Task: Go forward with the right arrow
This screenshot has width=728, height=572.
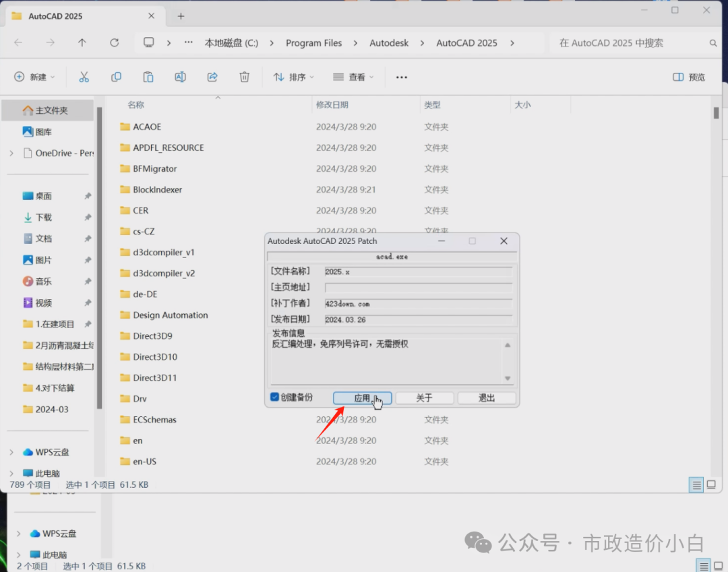Action: point(50,42)
